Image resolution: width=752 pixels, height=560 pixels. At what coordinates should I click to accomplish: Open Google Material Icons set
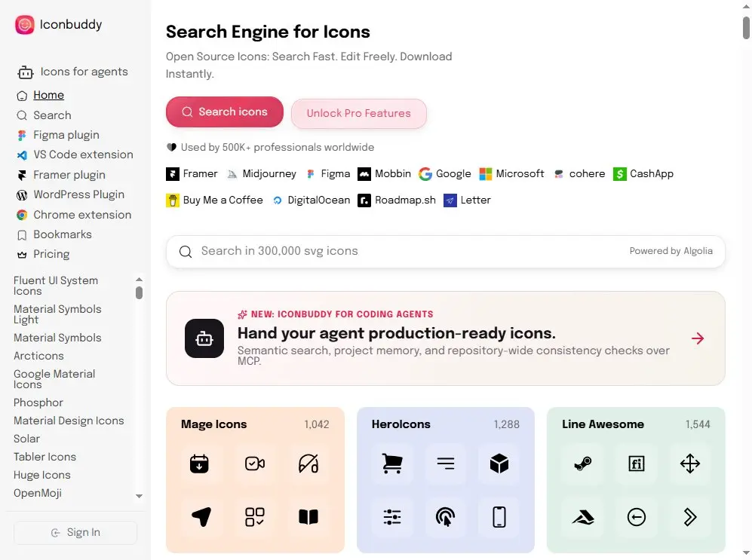pyautogui.click(x=54, y=379)
